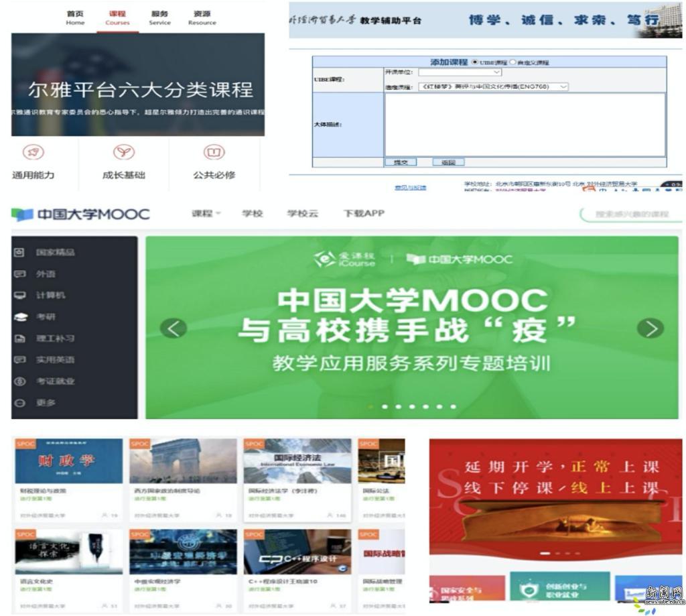The width and height of the screenshot is (686, 616).
Task: Open the 成长基础 sprout icon
Action: coord(123,153)
